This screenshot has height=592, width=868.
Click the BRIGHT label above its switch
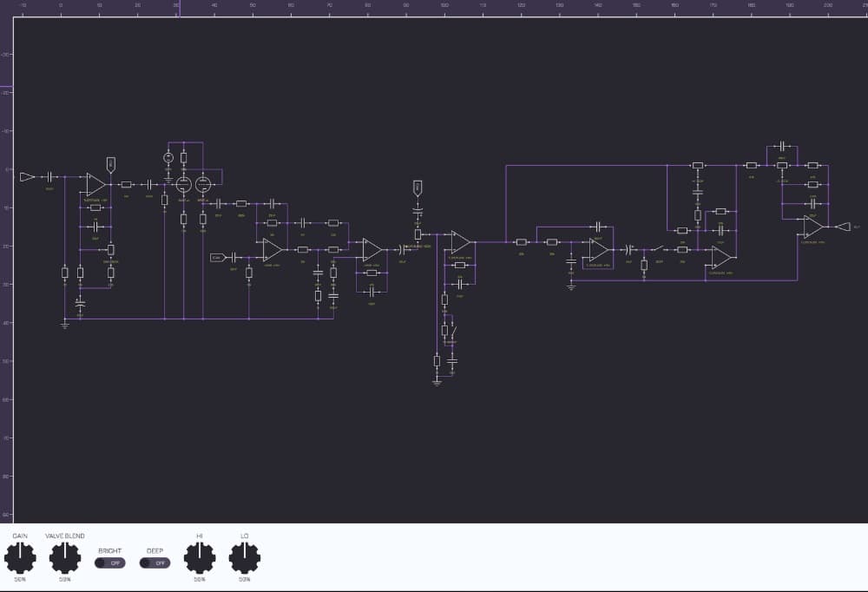coord(109,551)
